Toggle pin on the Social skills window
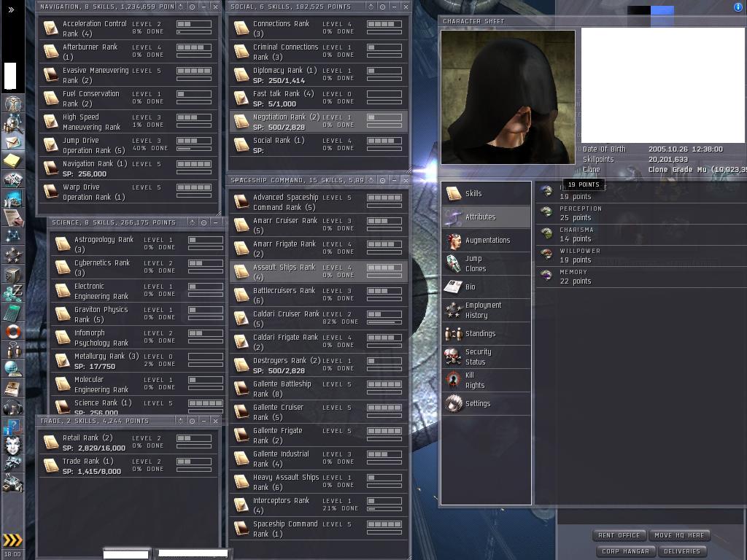 [371, 7]
